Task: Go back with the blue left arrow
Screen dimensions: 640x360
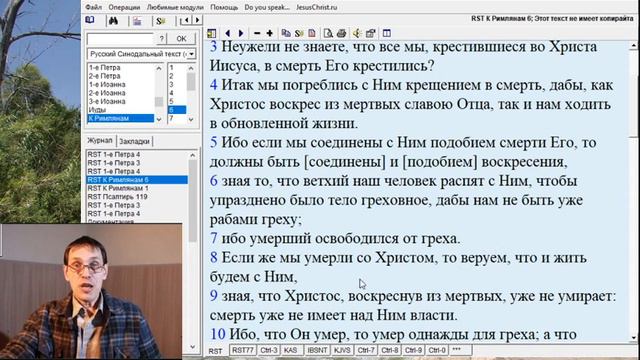Action: pyautogui.click(x=228, y=33)
